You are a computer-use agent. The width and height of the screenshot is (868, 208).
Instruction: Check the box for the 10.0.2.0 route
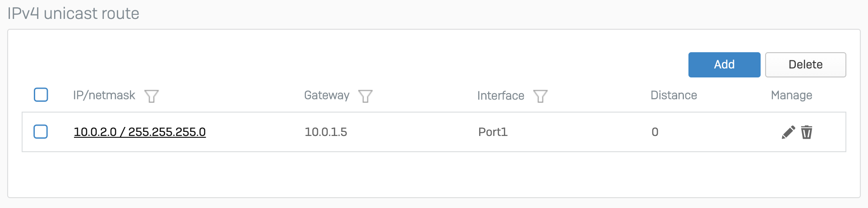[41, 131]
